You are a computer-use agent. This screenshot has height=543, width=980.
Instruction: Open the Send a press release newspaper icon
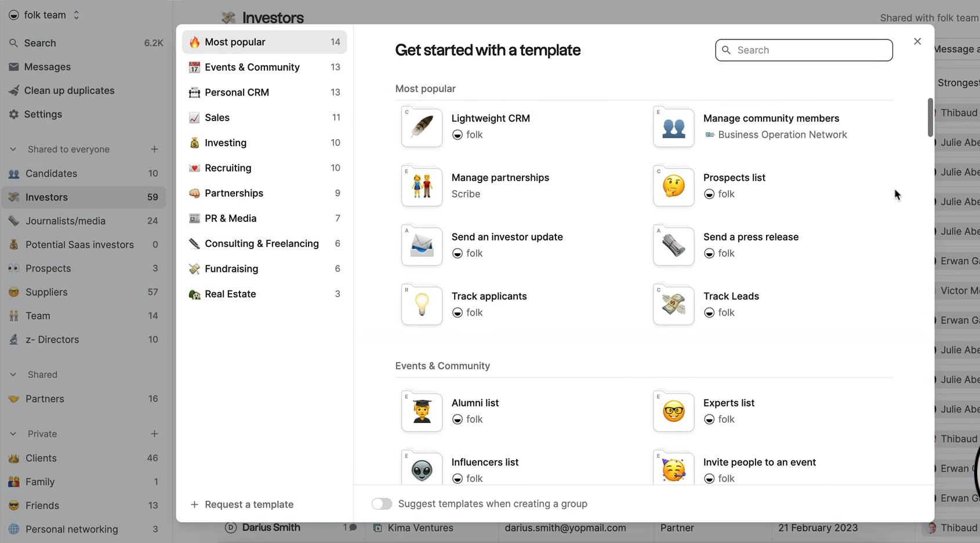[673, 246]
